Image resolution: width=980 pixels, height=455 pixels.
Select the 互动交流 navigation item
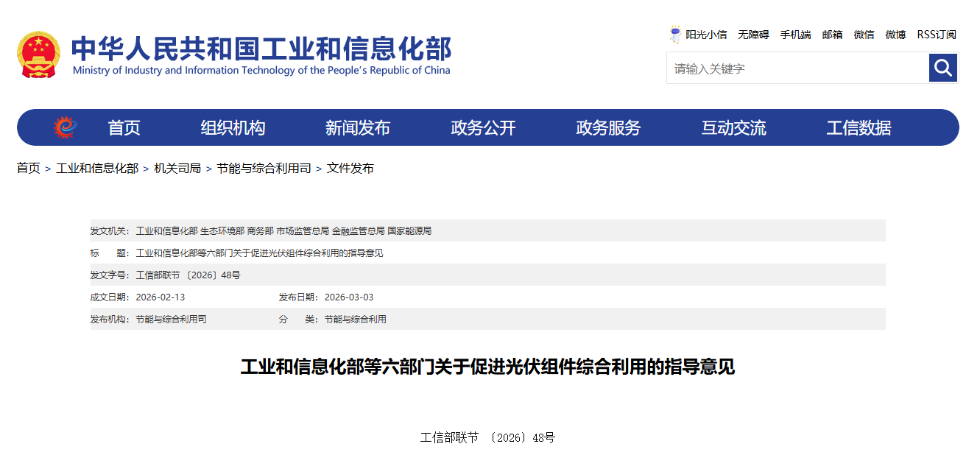click(x=733, y=127)
